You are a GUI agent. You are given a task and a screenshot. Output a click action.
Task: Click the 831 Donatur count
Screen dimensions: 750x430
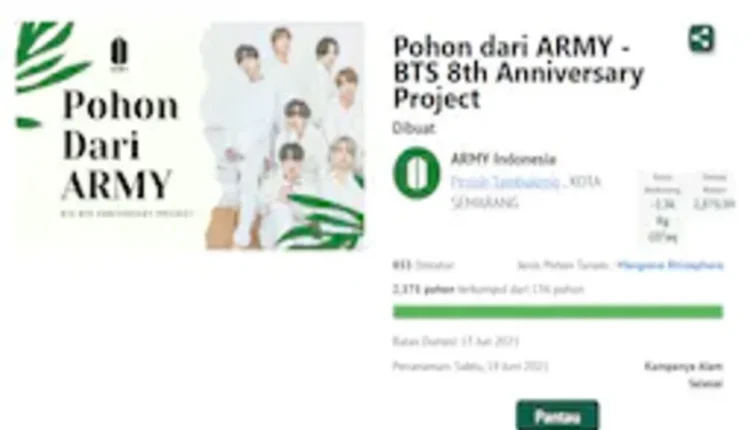pyautogui.click(x=423, y=265)
